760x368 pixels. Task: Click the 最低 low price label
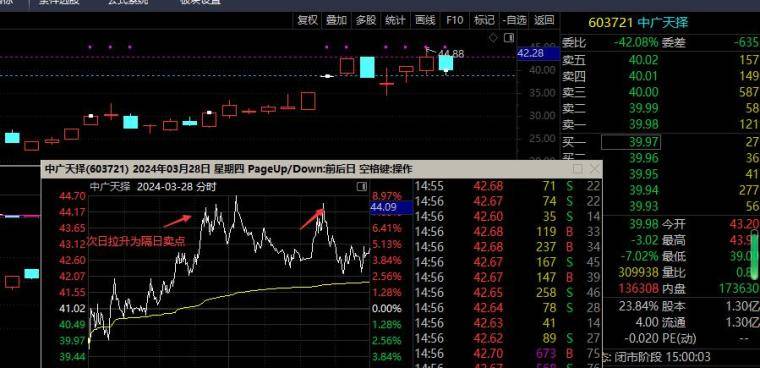(x=674, y=256)
